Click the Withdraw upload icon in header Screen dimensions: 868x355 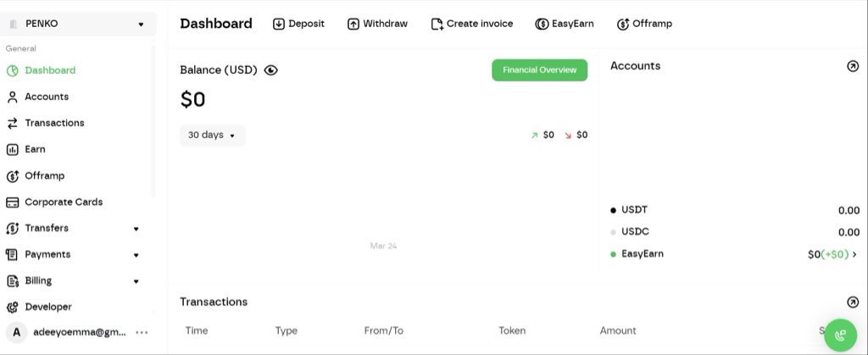353,24
